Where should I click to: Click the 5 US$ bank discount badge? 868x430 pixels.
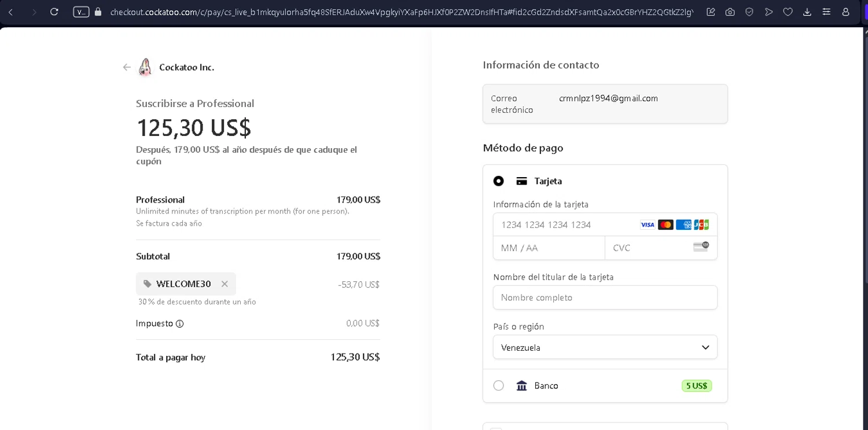(697, 385)
